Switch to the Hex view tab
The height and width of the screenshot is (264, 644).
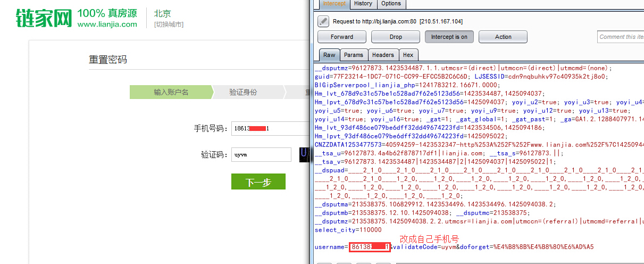tap(408, 55)
